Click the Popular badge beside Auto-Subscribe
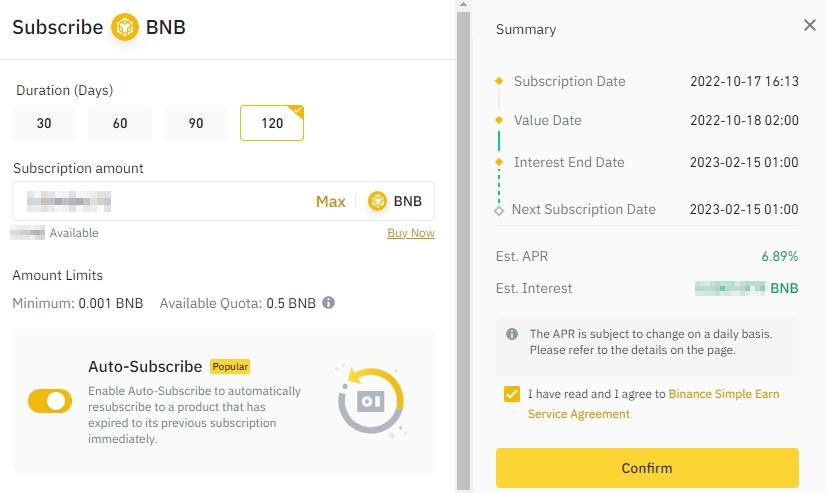Screen dimensions: 826x493 click(230, 367)
